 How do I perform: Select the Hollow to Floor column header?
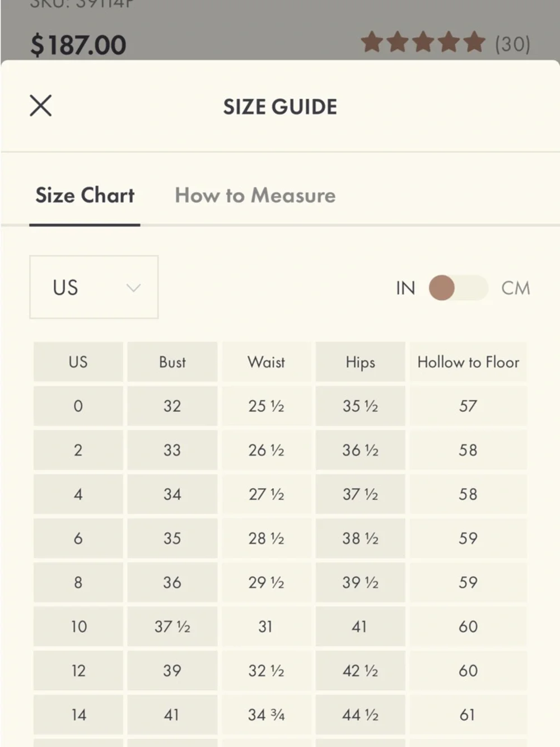[x=468, y=362]
